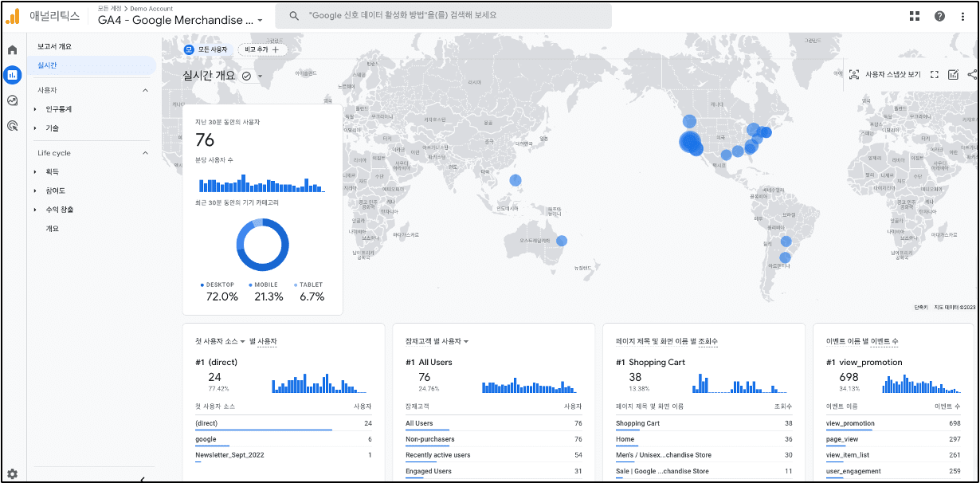Open the three-dot more options menu
980x483 pixels.
tap(962, 16)
